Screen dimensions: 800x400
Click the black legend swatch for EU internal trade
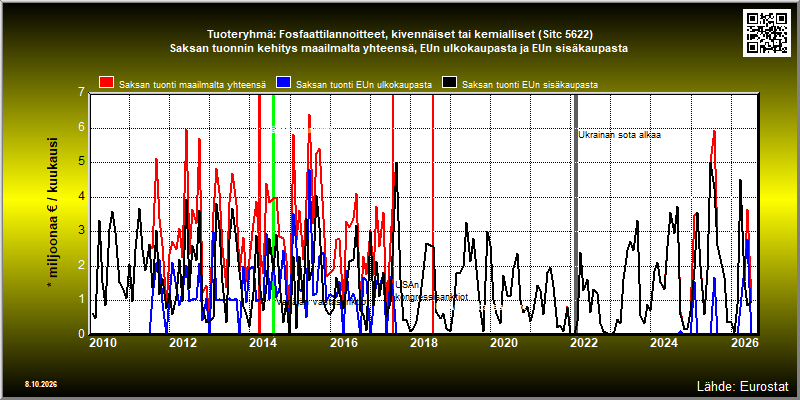click(x=449, y=83)
